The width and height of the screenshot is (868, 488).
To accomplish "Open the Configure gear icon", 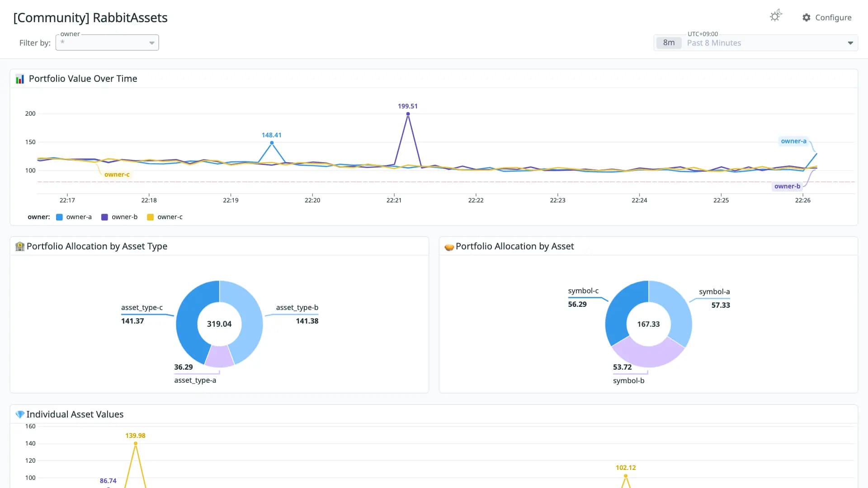I will (x=807, y=18).
